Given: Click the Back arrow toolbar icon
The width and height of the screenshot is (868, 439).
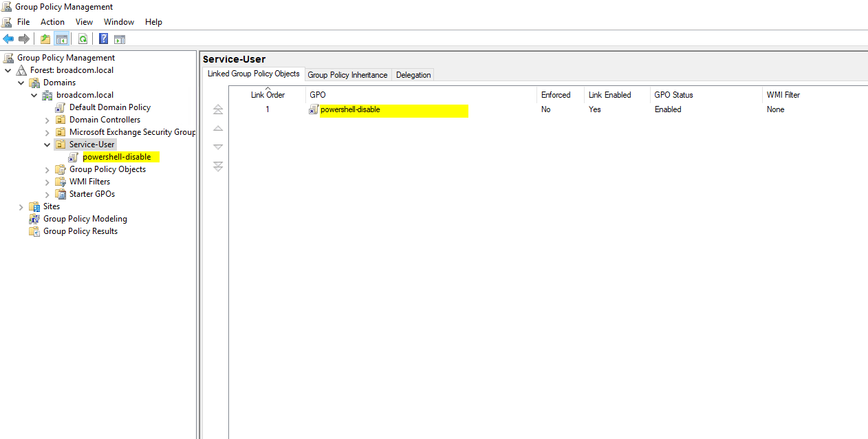Looking at the screenshot, I should [8, 39].
